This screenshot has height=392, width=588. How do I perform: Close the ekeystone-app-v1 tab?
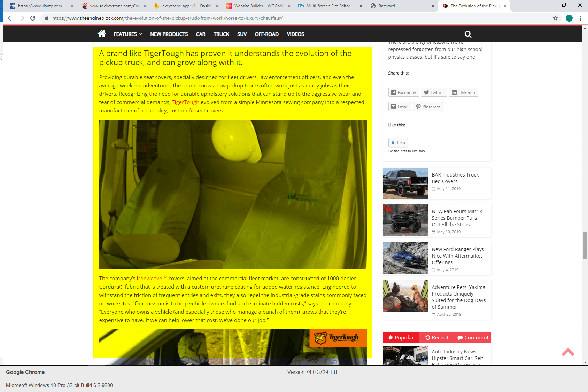[x=217, y=6]
